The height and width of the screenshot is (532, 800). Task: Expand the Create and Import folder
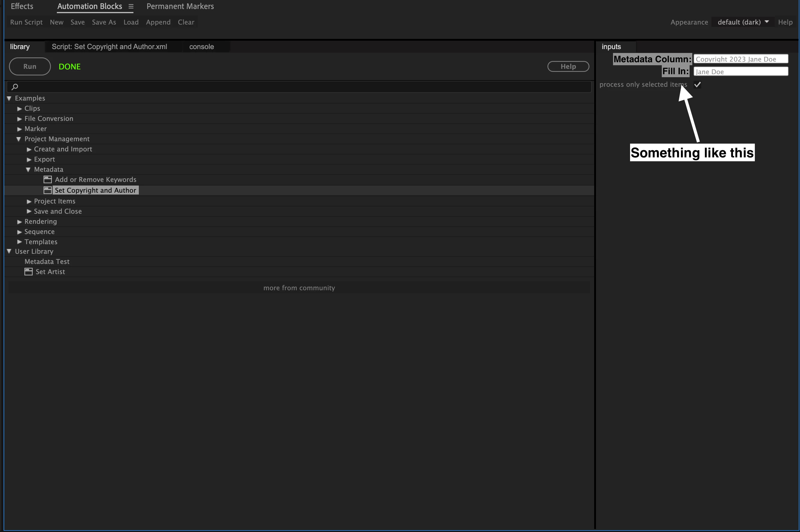[29, 149]
